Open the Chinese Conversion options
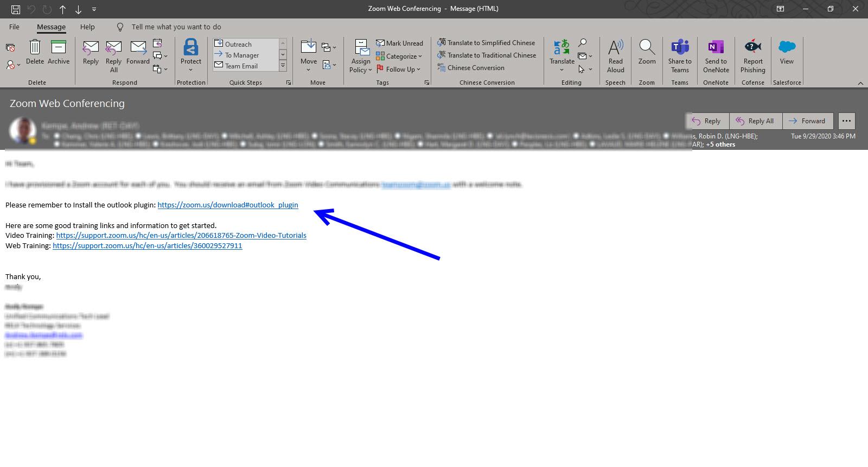This screenshot has height=467, width=868. (471, 67)
